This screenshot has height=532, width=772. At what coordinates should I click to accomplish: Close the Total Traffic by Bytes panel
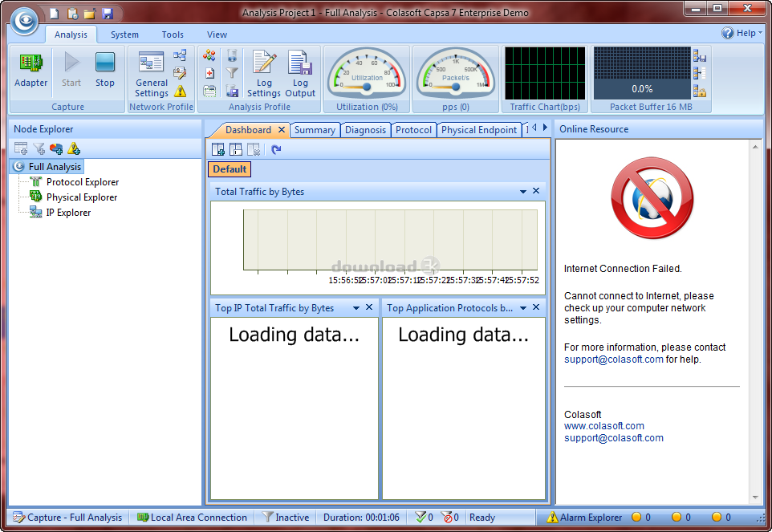(536, 191)
